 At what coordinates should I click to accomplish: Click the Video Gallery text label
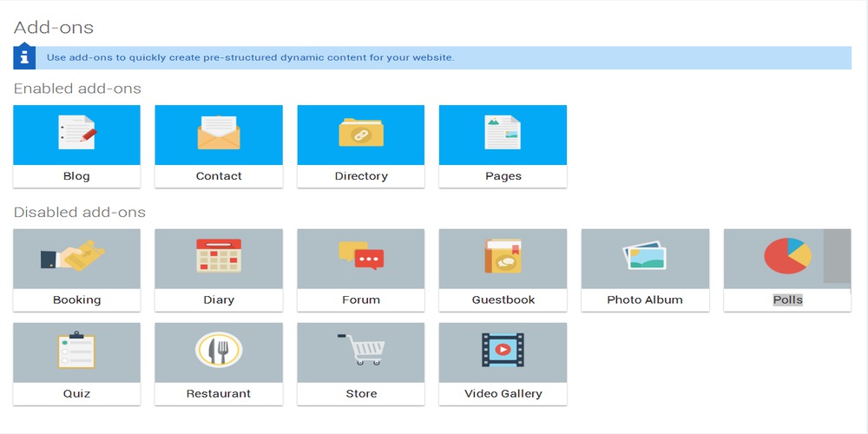pyautogui.click(x=503, y=393)
